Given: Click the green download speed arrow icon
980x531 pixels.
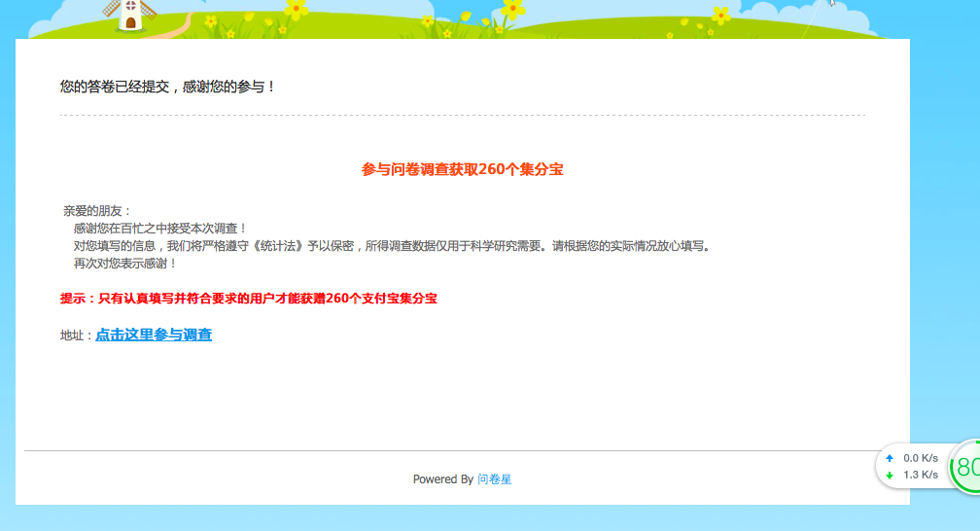Looking at the screenshot, I should coord(890,476).
